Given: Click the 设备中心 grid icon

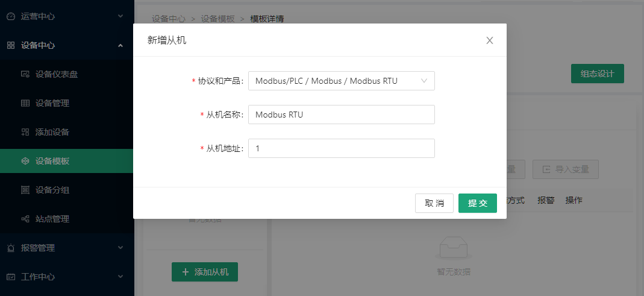Looking at the screenshot, I should click(x=11, y=45).
